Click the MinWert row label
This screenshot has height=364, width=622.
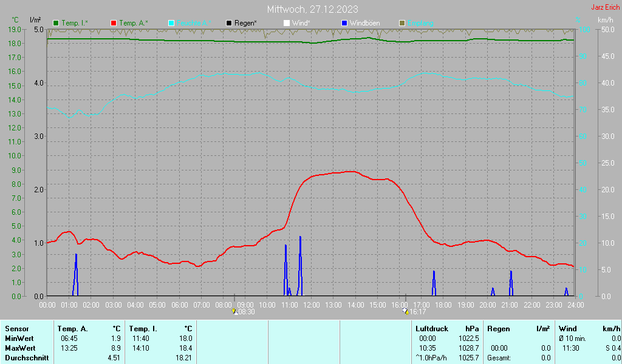point(19,338)
